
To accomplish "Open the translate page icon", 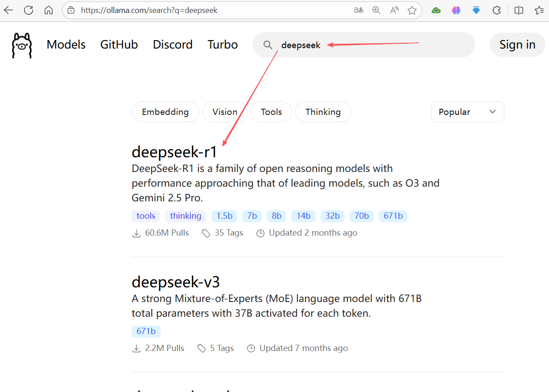I will [x=359, y=10].
